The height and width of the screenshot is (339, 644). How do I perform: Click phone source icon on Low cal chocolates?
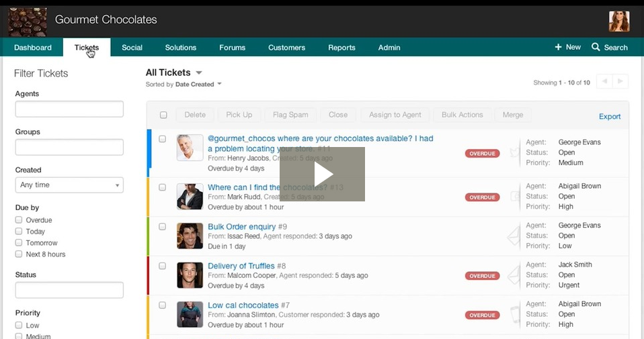pos(515,314)
